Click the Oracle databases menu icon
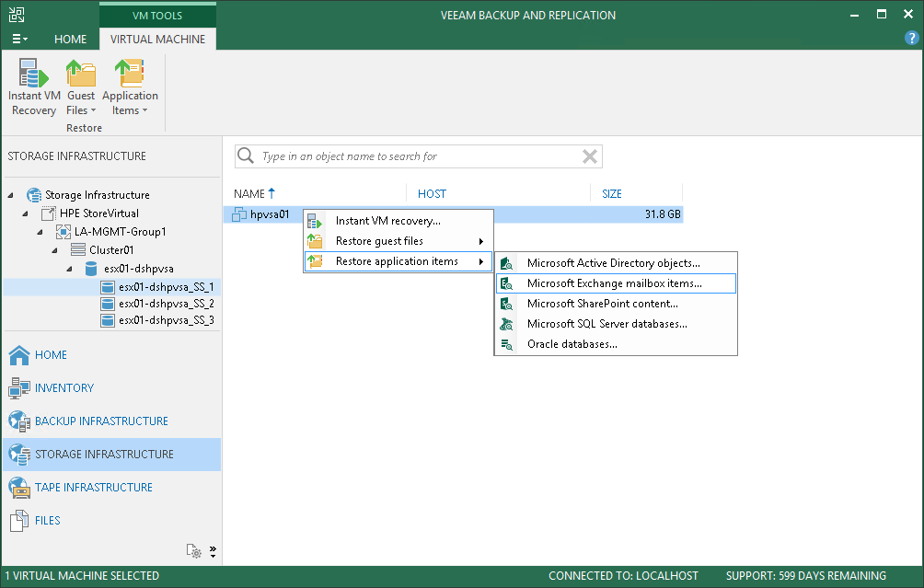The image size is (924, 588). pos(506,345)
